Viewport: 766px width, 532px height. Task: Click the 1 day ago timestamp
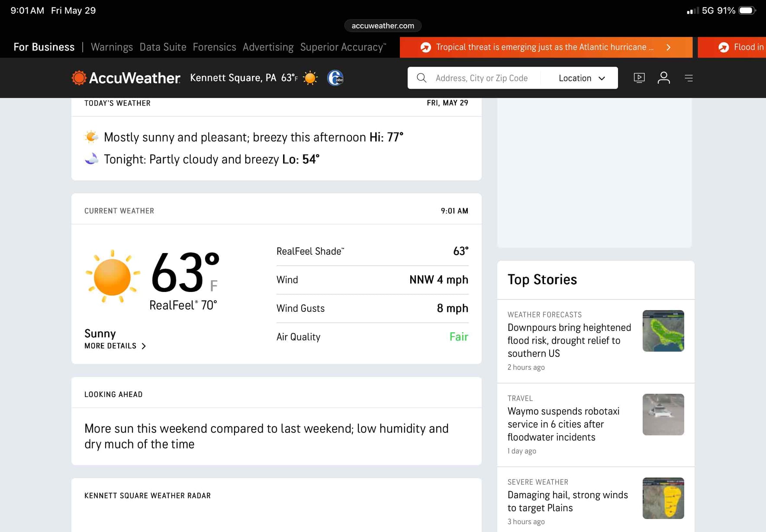522,451
